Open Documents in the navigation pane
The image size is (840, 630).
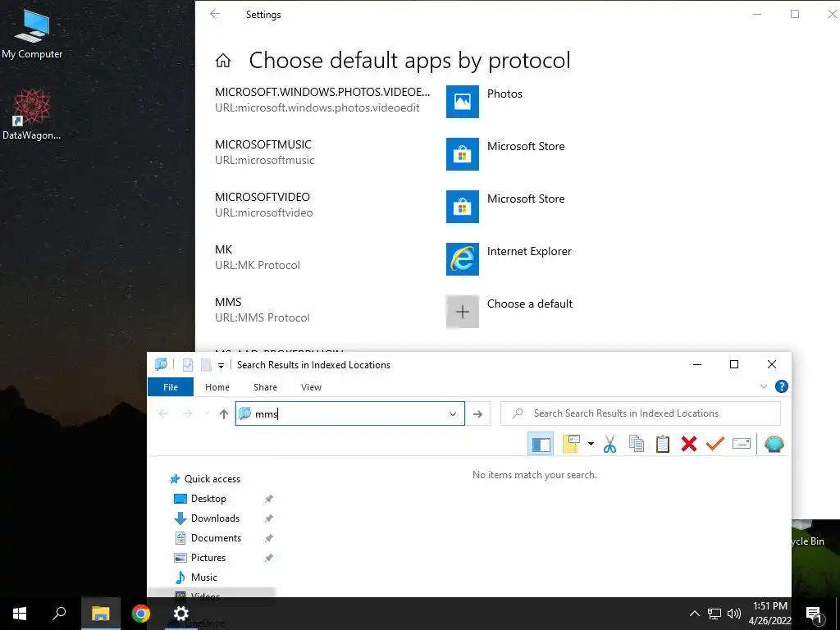click(x=216, y=538)
